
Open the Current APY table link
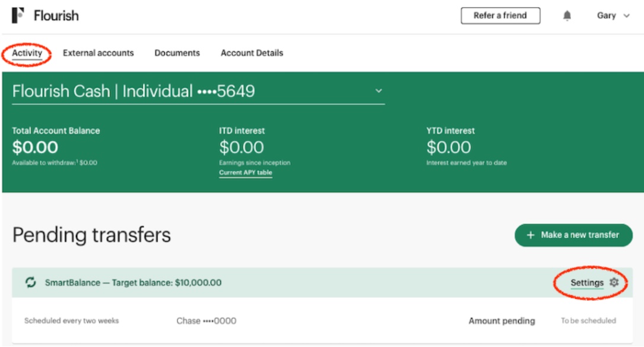[x=246, y=173]
